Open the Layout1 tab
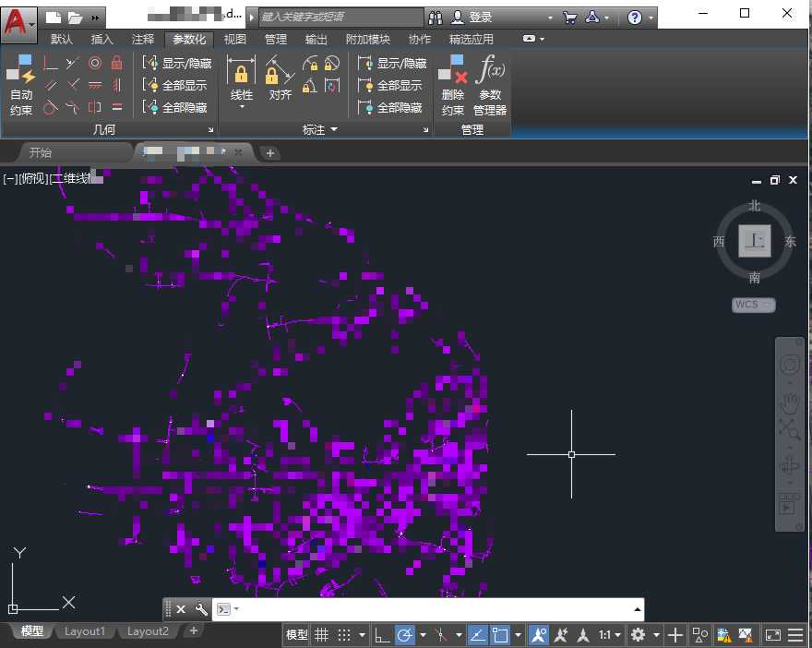Image resolution: width=812 pixels, height=648 pixels. point(85,631)
